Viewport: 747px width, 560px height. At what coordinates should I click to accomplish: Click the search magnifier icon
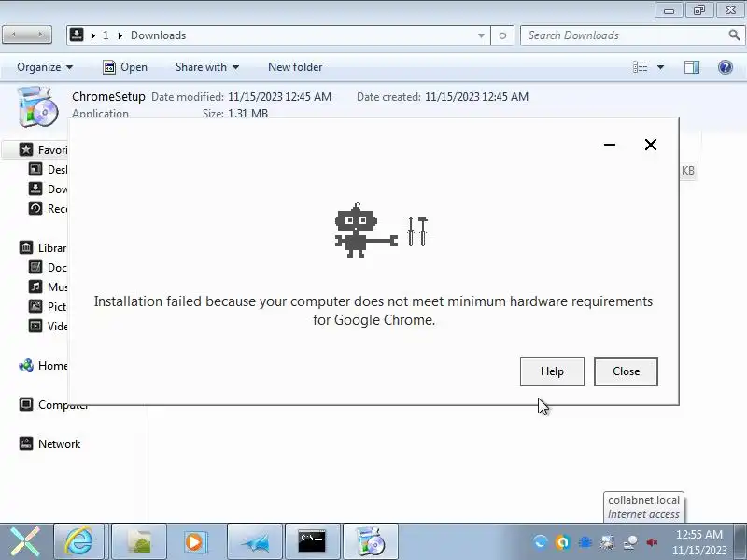(x=734, y=35)
